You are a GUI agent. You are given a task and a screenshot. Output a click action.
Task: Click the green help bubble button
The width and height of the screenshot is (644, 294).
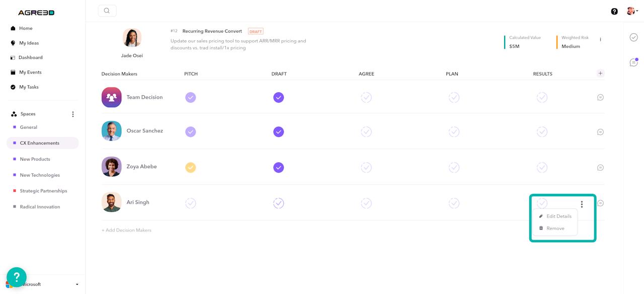coord(17,277)
